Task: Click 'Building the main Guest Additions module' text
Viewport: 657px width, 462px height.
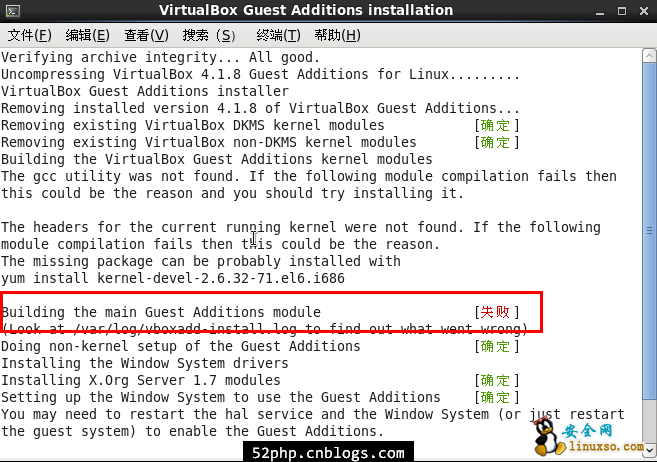Action: [x=161, y=312]
